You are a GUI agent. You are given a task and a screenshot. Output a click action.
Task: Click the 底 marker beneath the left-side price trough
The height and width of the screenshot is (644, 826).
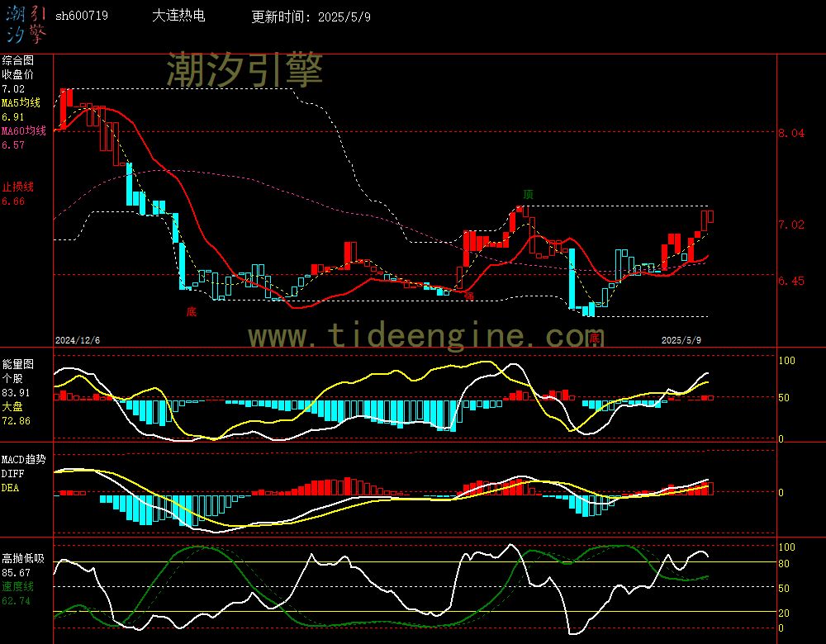[x=192, y=312]
